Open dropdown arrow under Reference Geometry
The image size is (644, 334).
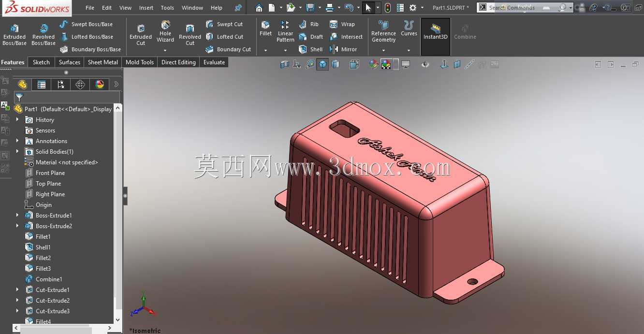pos(383,50)
